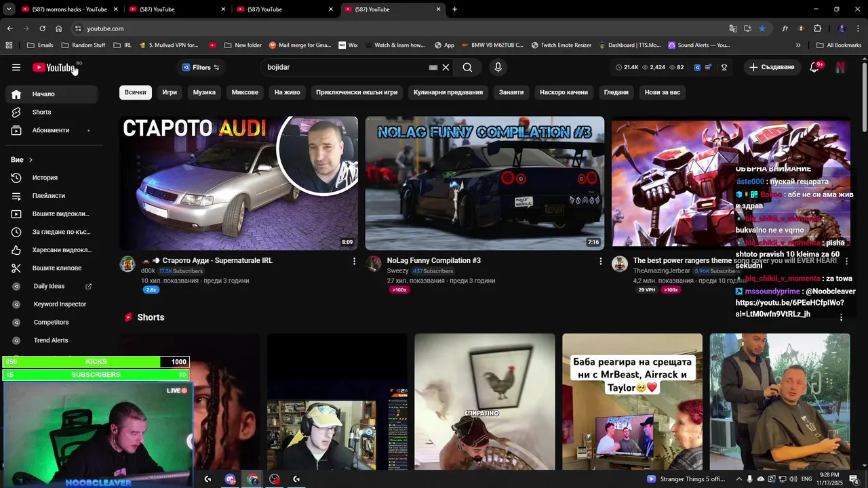Viewport: 868px width, 488px height.
Task: Select the Кулинарни предавания chip
Action: click(x=448, y=92)
